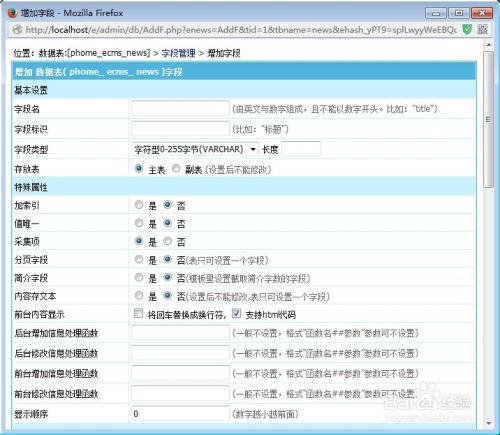Open the 字段类型 VARCHAR dropdown

[195, 149]
